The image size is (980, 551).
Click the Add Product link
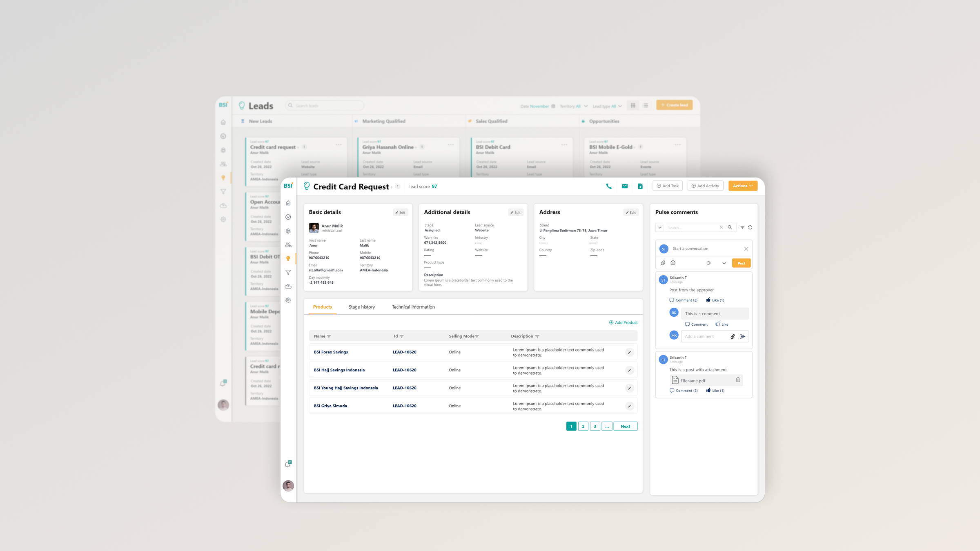[x=623, y=322]
